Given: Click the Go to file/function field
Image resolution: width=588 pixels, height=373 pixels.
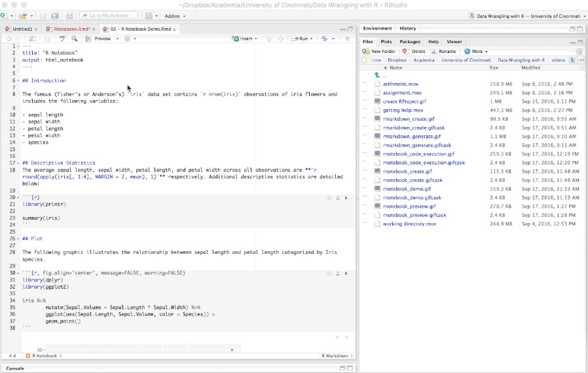Looking at the screenshot, I should click(109, 15).
